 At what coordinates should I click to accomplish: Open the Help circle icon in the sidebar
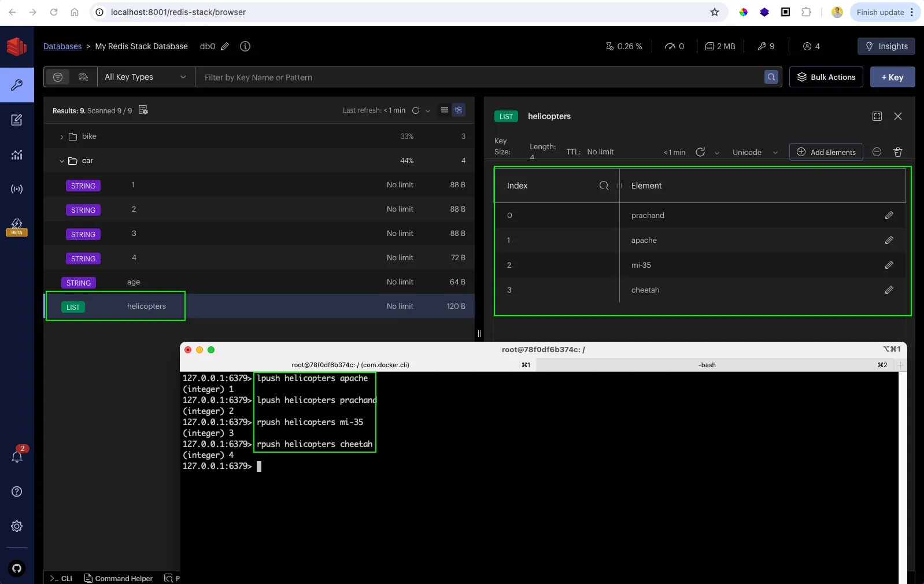point(17,491)
